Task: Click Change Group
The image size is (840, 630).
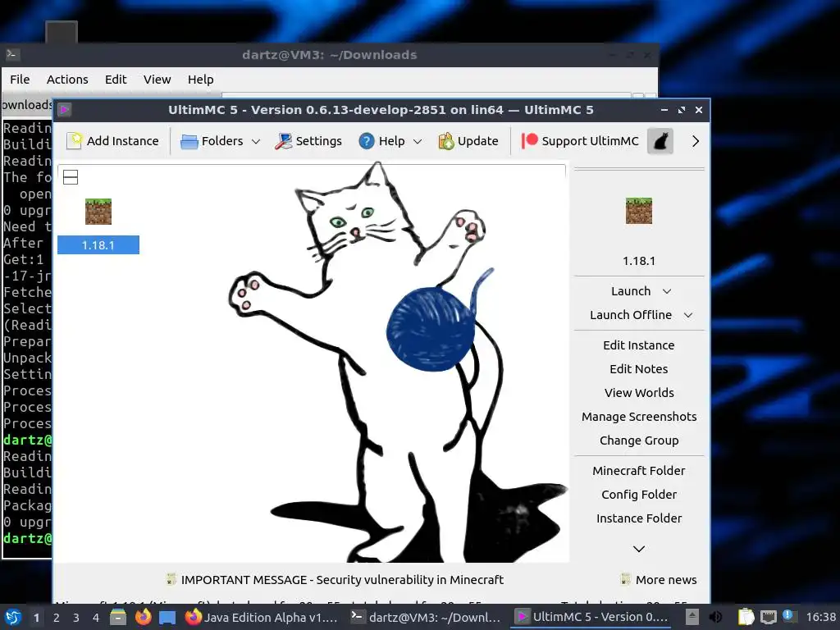Action: [638, 441]
